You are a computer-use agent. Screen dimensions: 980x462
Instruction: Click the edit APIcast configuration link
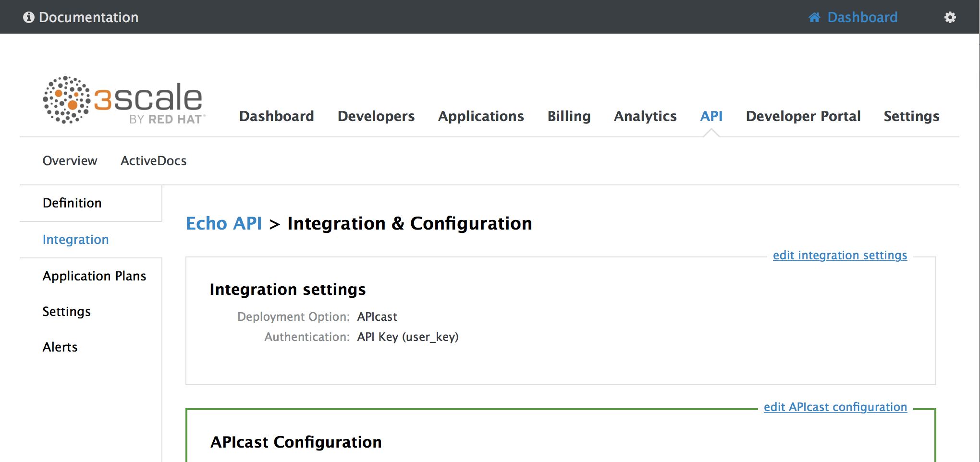click(835, 407)
